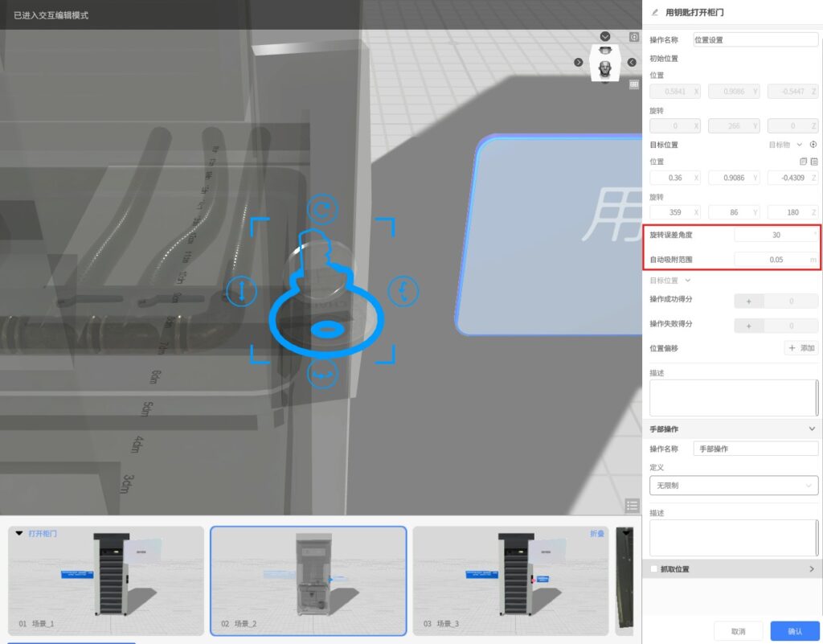
Task: Collapse the 手部操作 section
Action: coord(812,429)
